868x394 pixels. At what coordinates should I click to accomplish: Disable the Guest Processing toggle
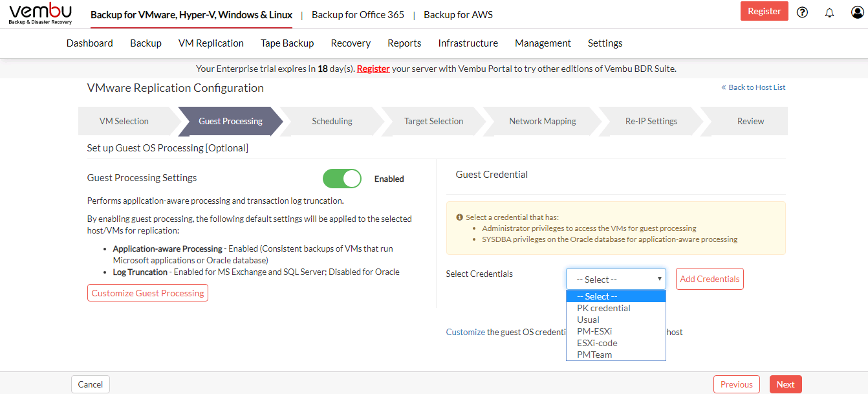click(x=342, y=179)
